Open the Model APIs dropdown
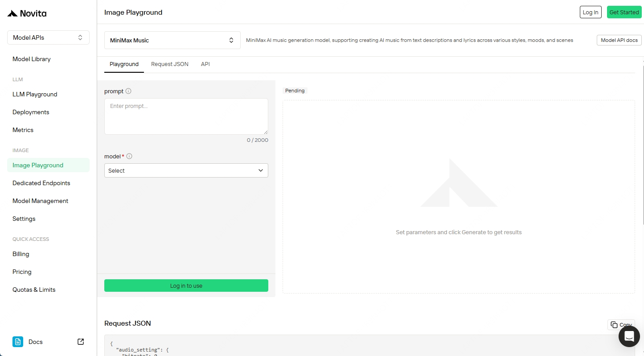644x356 pixels. (x=48, y=37)
